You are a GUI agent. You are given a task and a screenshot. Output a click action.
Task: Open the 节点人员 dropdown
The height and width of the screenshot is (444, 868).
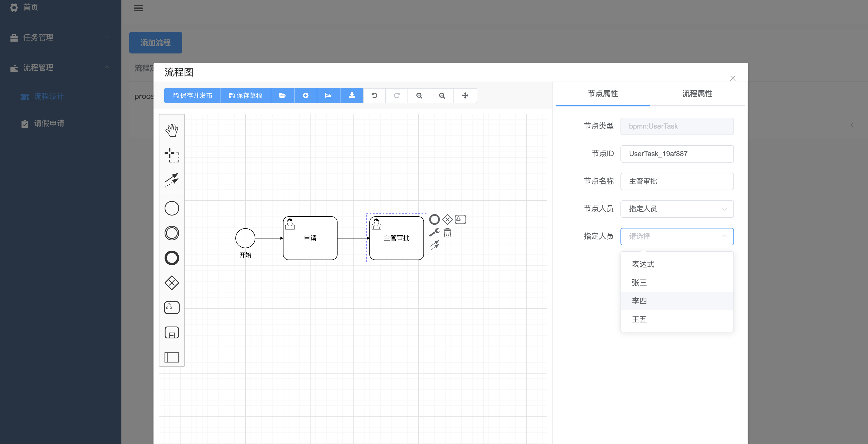coord(677,209)
